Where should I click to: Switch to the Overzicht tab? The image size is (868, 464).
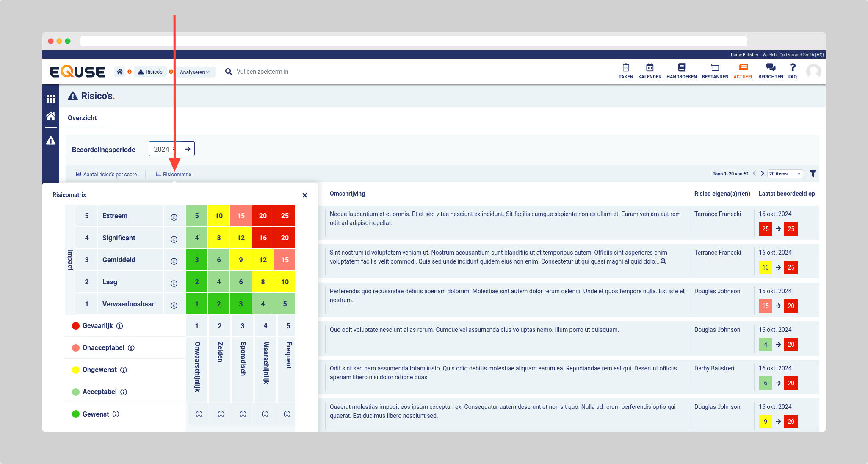(x=82, y=118)
